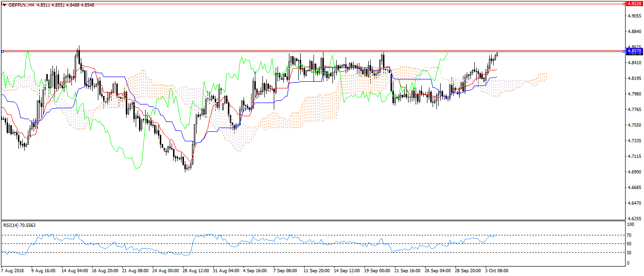Click the RSI scale value 70
Viewport: 644px width, 276px height.
click(x=629, y=235)
